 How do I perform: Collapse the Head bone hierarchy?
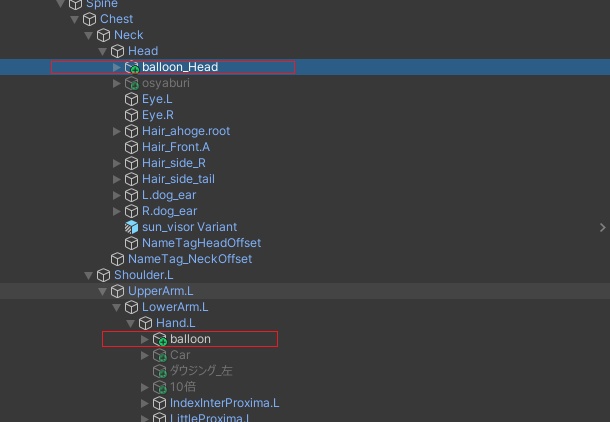[103, 51]
